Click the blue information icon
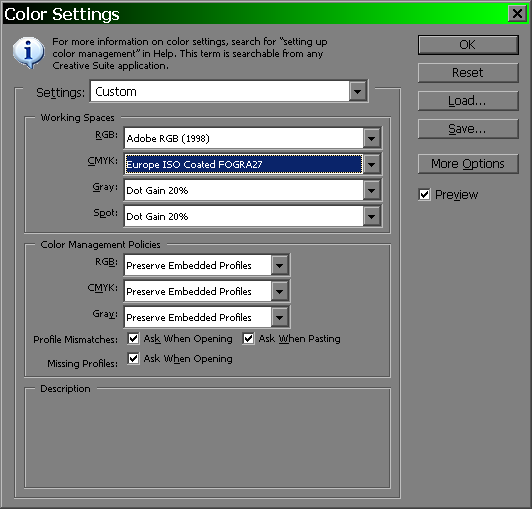The height and width of the screenshot is (509, 532). 28,52
